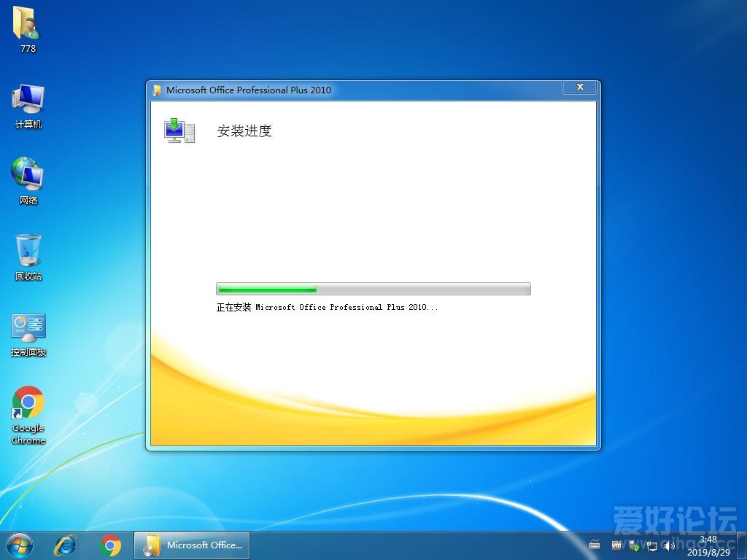Click the installer window title text
Viewport: 747px width, 560px height.
[x=248, y=90]
